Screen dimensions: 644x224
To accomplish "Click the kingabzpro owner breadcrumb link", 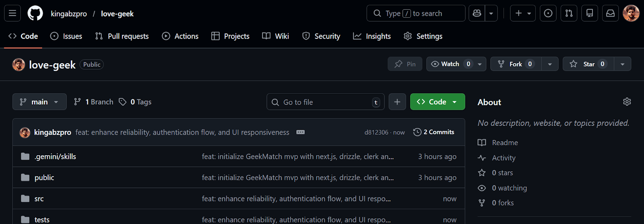I will pos(69,14).
